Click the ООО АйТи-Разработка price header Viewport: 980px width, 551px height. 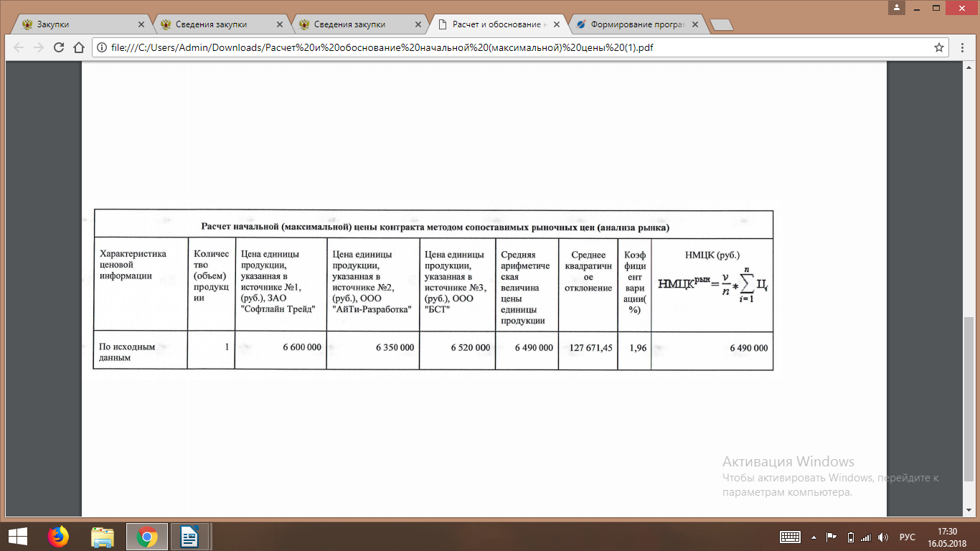click(x=372, y=284)
